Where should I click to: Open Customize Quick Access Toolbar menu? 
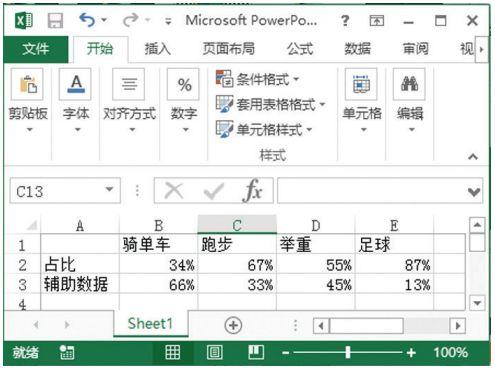coord(168,22)
